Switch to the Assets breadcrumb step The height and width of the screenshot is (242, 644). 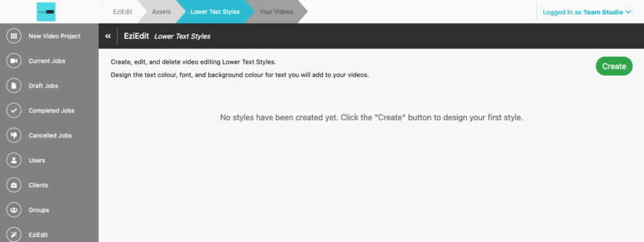162,12
